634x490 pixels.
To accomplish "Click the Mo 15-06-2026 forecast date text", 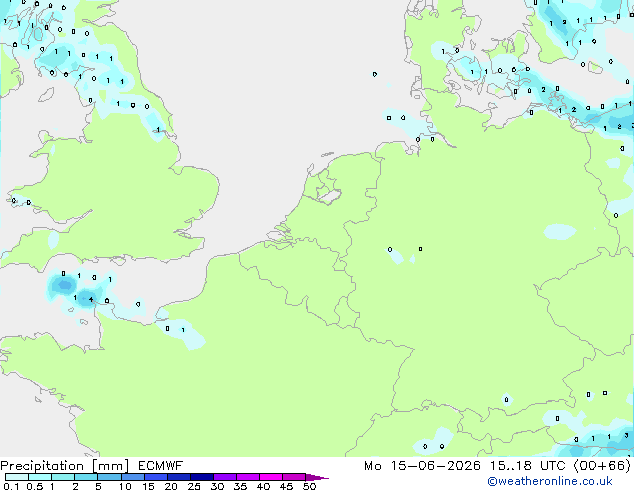I will point(422,466).
